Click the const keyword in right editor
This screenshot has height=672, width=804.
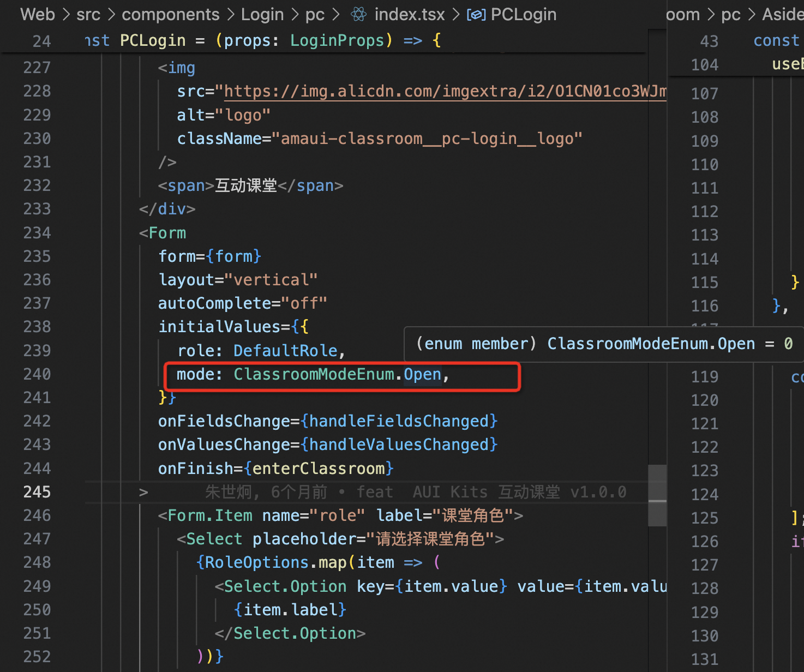[776, 40]
